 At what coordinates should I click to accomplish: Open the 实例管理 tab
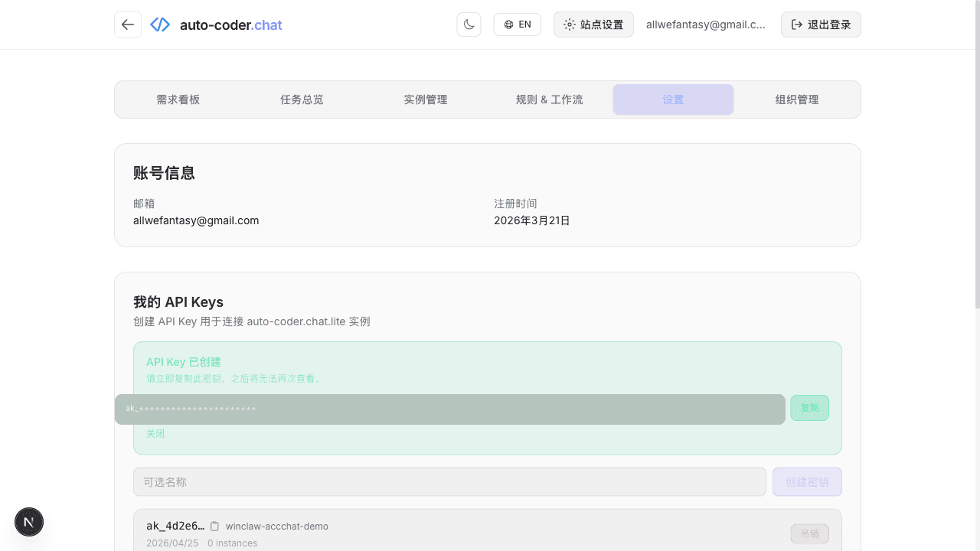426,99
